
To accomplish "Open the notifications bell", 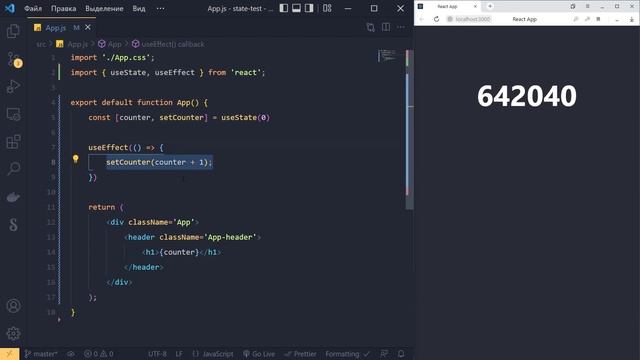I will click(401, 354).
